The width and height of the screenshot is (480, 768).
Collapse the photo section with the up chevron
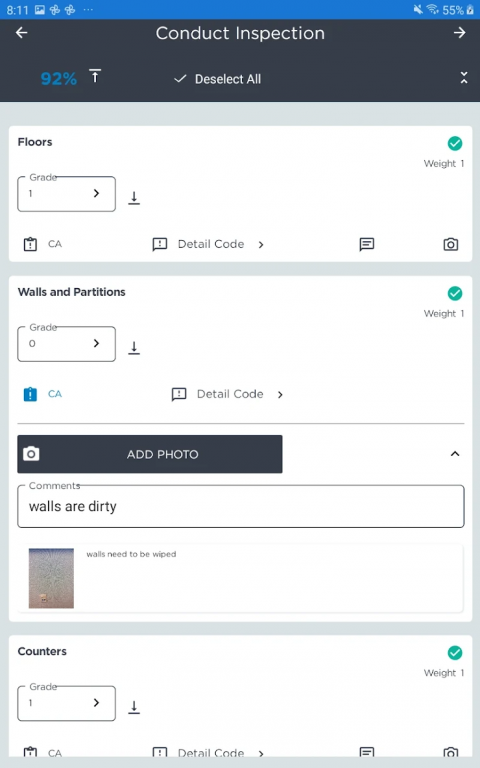point(455,454)
